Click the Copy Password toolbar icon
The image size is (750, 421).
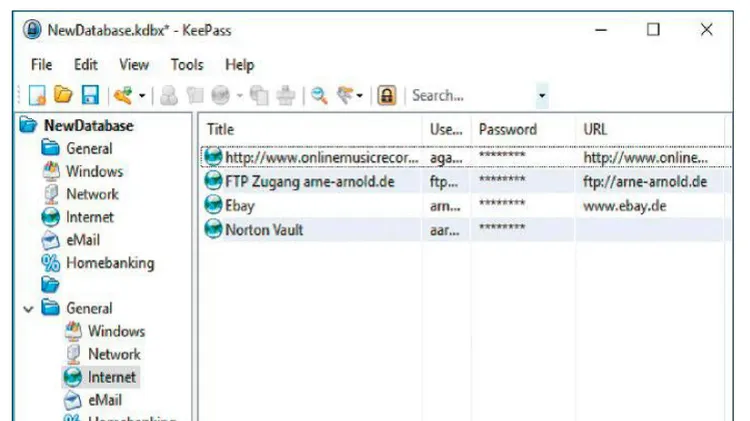(x=195, y=95)
